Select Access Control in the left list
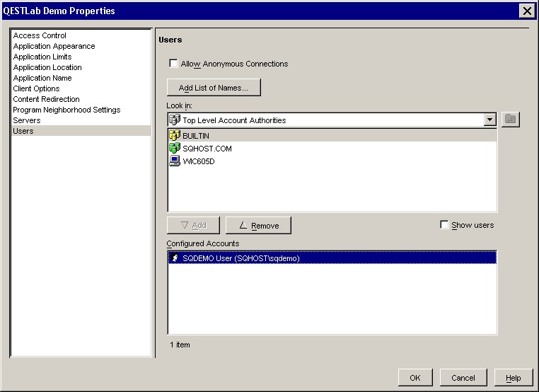This screenshot has width=539, height=392. pyautogui.click(x=40, y=35)
